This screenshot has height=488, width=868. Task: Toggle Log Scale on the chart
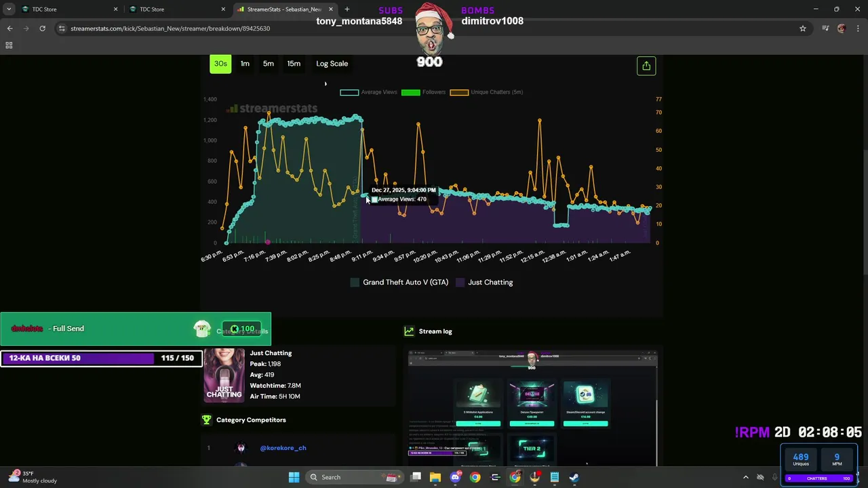(x=332, y=64)
